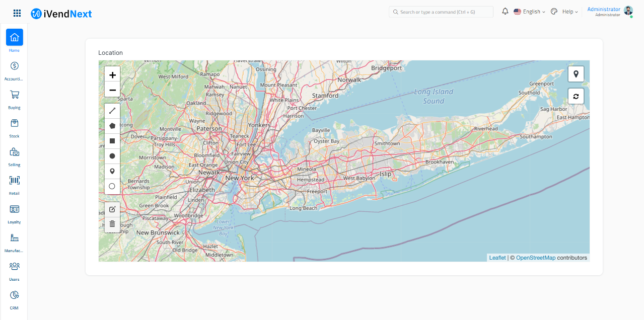Open the Stock module
This screenshot has height=320, width=644.
pos(14,128)
